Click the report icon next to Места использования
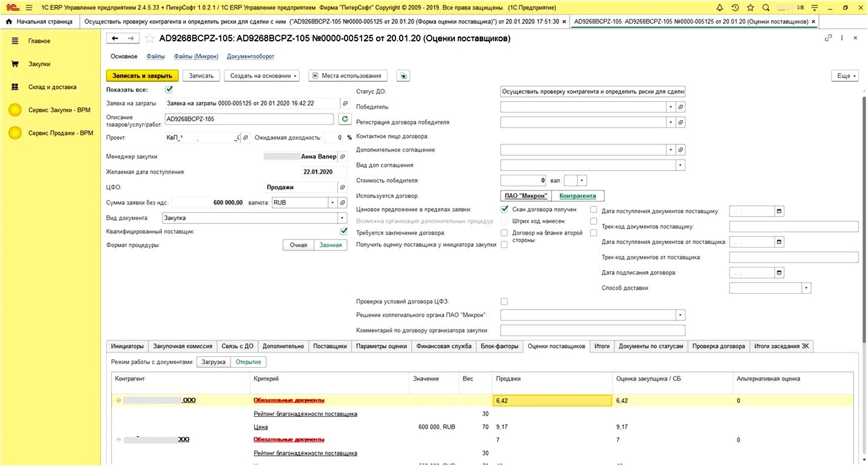Screen dimensions: 868x466 point(403,76)
